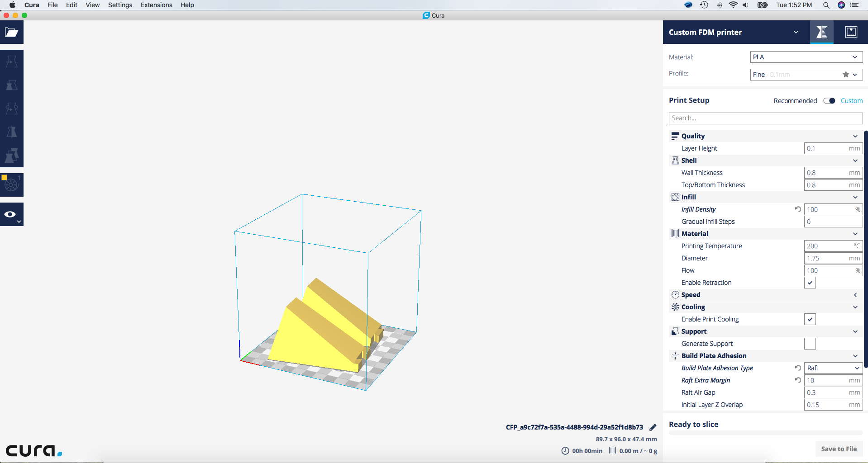Reset Raft Extra Margin revert arrow
Viewport: 868px width, 463px height.
click(x=798, y=380)
